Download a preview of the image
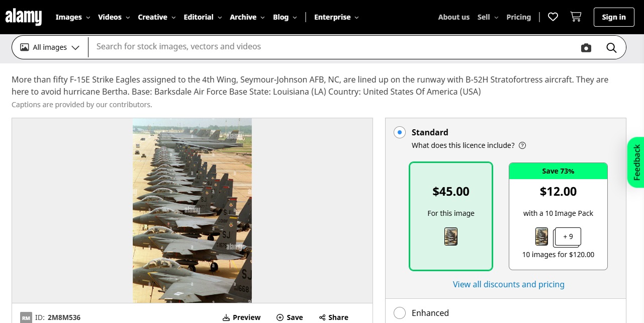This screenshot has width=644, height=323. coord(242,317)
